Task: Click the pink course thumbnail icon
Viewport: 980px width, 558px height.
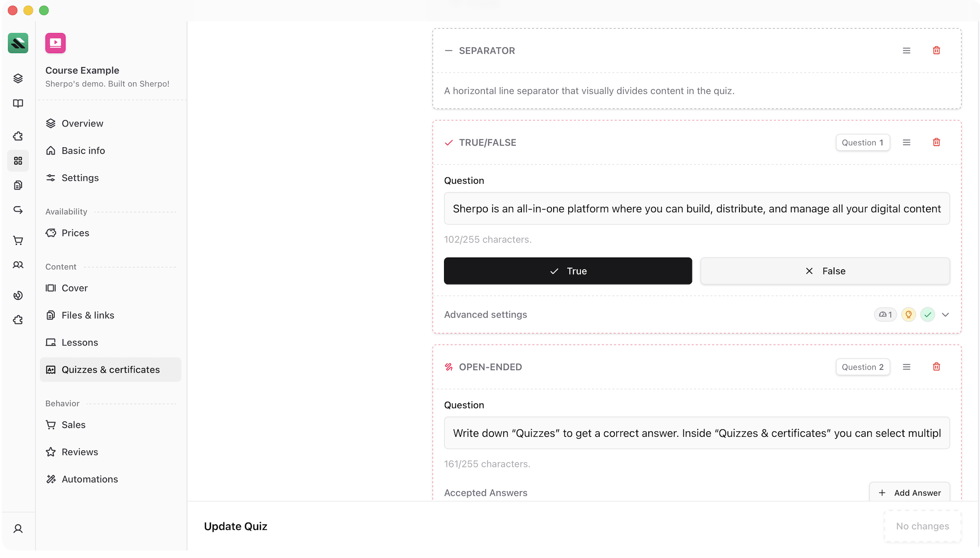Action: coord(55,43)
